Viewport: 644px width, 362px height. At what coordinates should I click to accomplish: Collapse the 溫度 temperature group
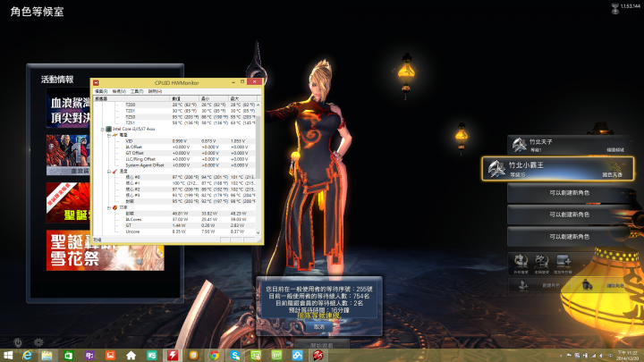click(109, 171)
